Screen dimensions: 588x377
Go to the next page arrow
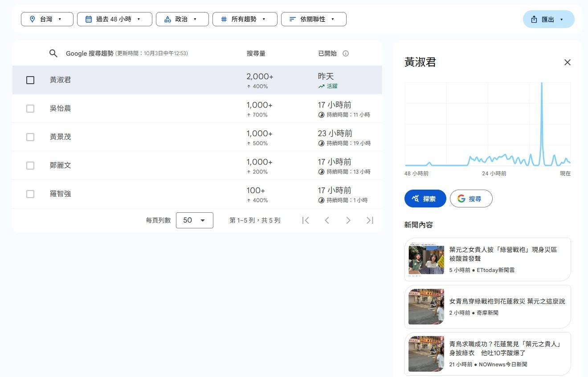pyautogui.click(x=348, y=220)
